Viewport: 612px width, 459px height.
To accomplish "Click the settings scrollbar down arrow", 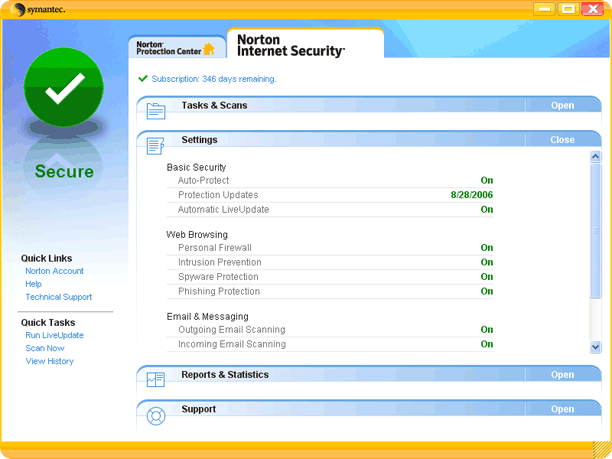I will (x=595, y=347).
